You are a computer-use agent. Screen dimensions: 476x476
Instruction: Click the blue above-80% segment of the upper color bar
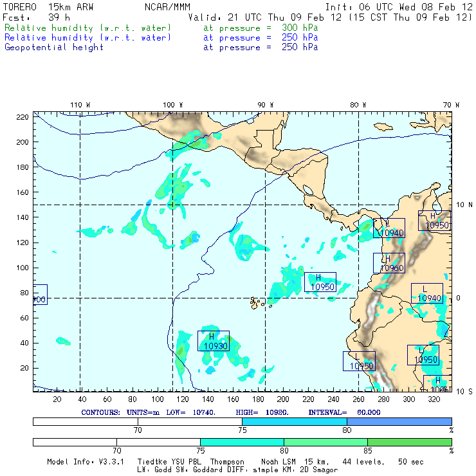click(x=399, y=421)
